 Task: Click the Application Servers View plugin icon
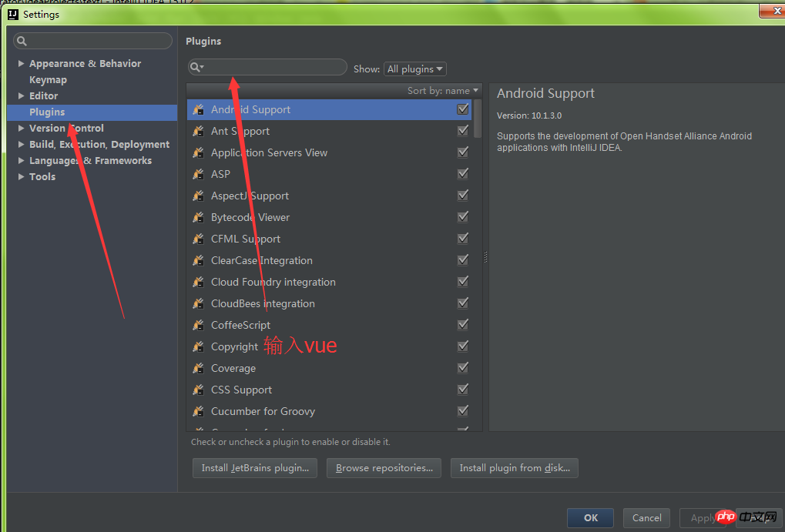pos(198,152)
